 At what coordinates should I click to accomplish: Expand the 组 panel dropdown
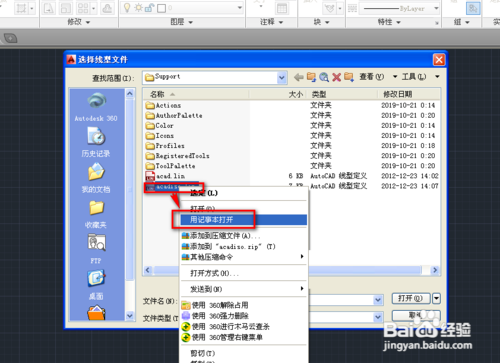click(x=467, y=22)
